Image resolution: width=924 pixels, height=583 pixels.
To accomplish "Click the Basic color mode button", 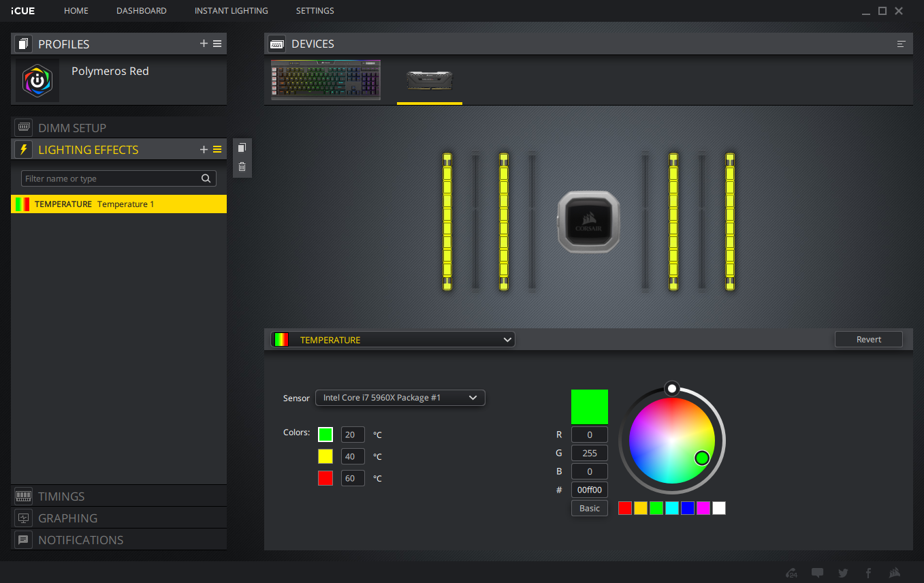I will click(589, 508).
